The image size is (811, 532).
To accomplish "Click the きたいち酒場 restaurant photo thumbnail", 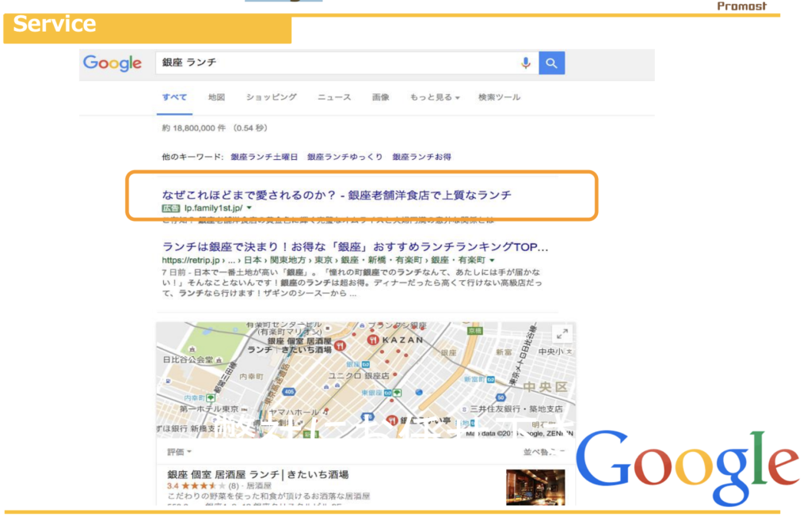I will pos(535,487).
